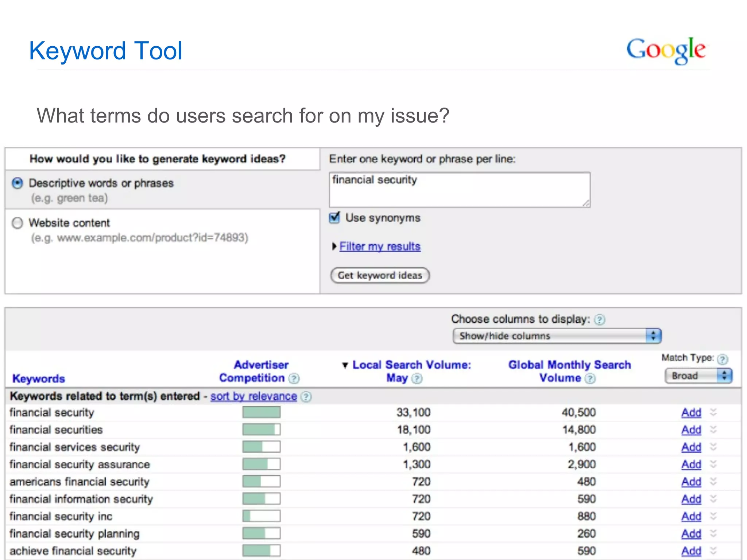The height and width of the screenshot is (560, 747).
Task: Click double chevron in americans financial security row
Action: tap(713, 482)
